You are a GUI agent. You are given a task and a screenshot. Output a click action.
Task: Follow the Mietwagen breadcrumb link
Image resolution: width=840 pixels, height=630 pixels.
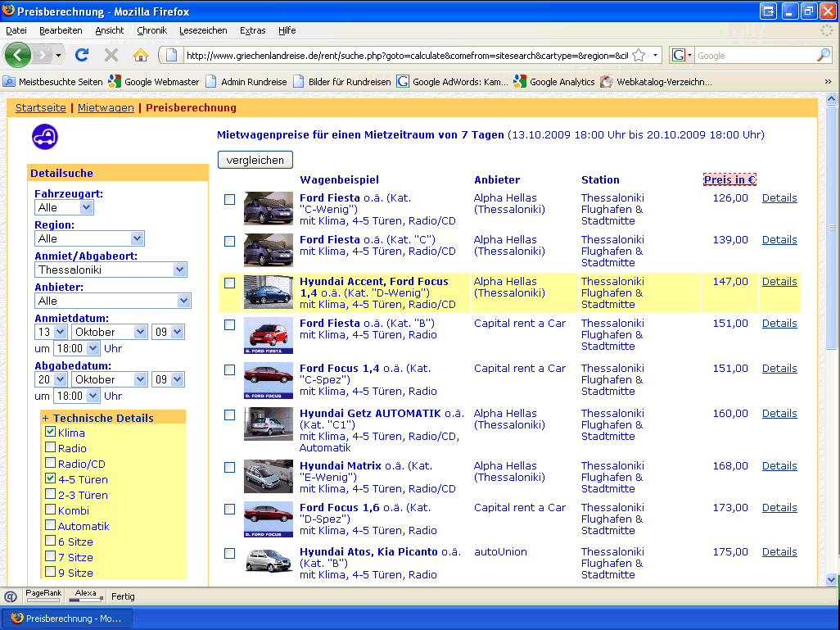click(x=106, y=108)
